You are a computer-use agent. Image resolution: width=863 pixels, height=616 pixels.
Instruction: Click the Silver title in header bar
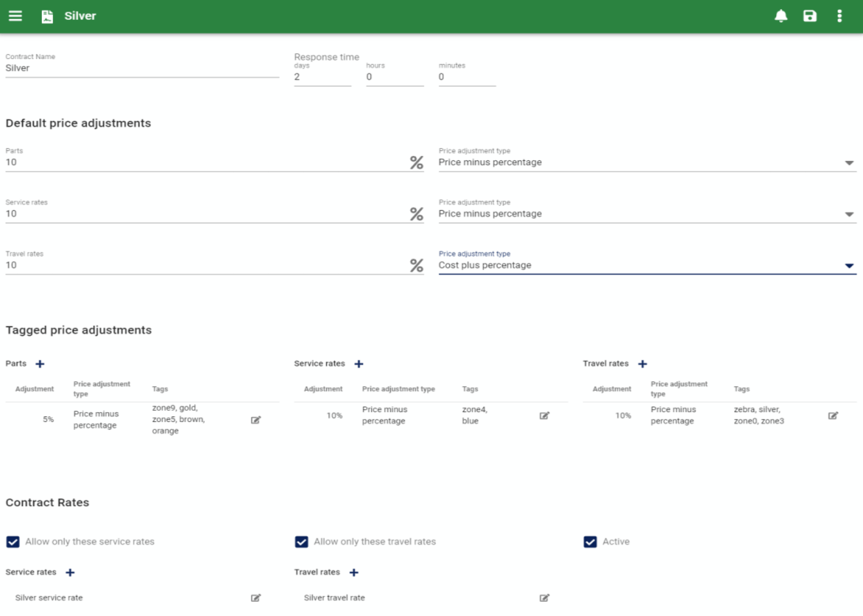[80, 16]
